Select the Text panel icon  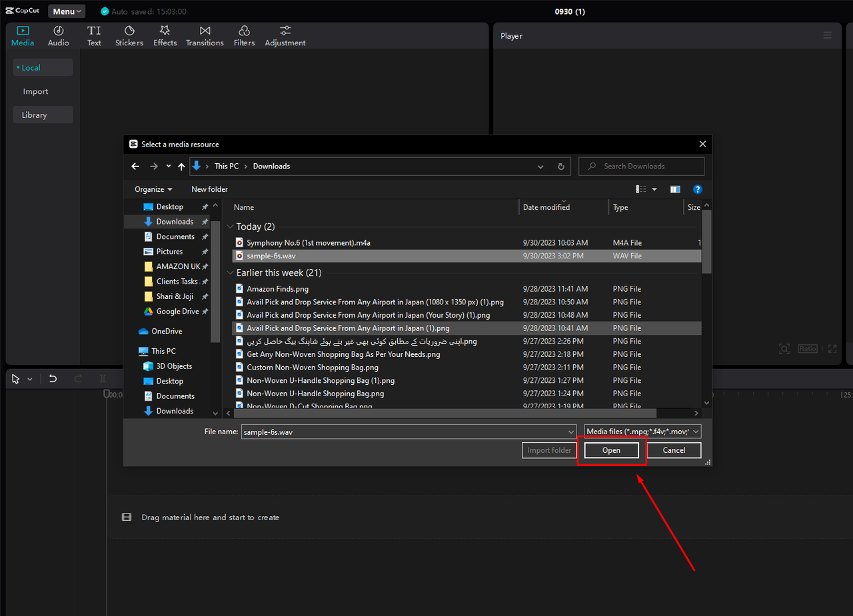(94, 35)
